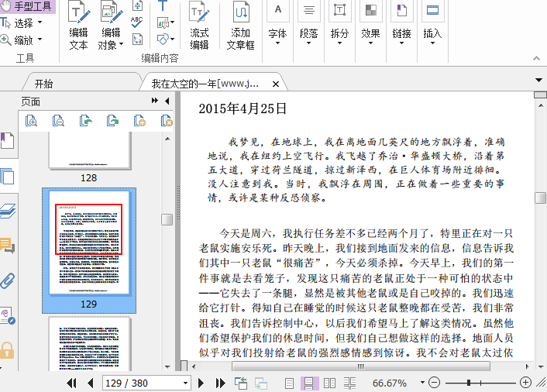
Task: Click the merge text blocks icon
Action: pyautogui.click(x=137, y=5)
